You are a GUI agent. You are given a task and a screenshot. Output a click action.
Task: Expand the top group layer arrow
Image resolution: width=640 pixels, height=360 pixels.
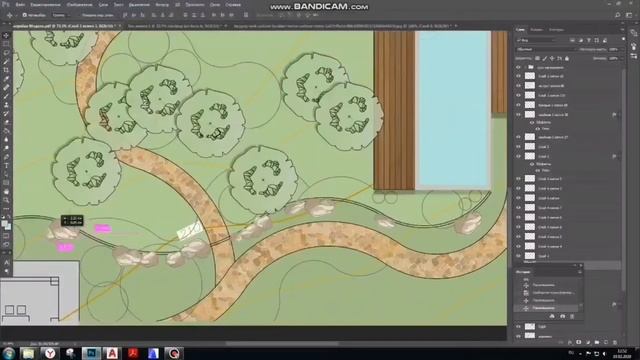[x=525, y=67]
